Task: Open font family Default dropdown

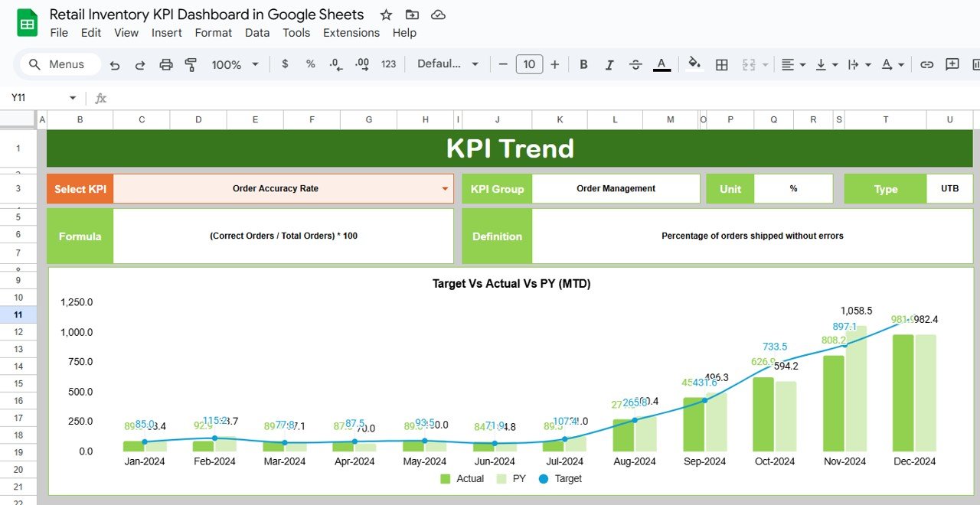Action: [448, 64]
